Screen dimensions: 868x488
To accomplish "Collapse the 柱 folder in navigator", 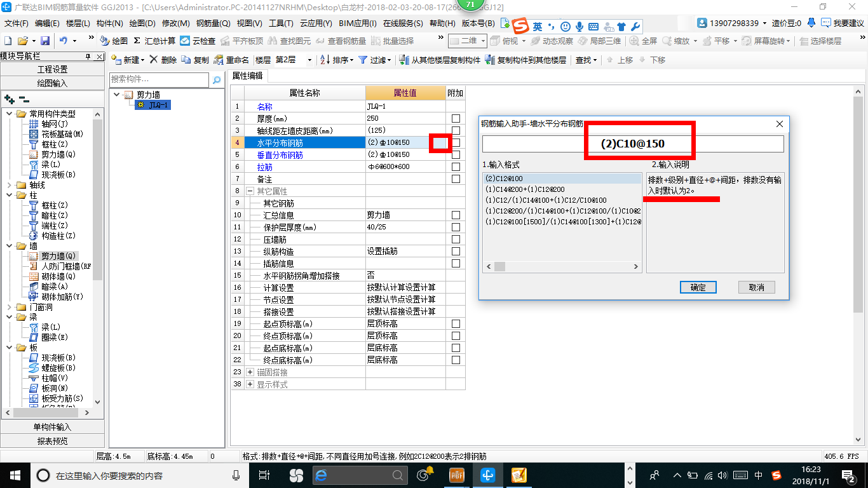I will [x=9, y=195].
